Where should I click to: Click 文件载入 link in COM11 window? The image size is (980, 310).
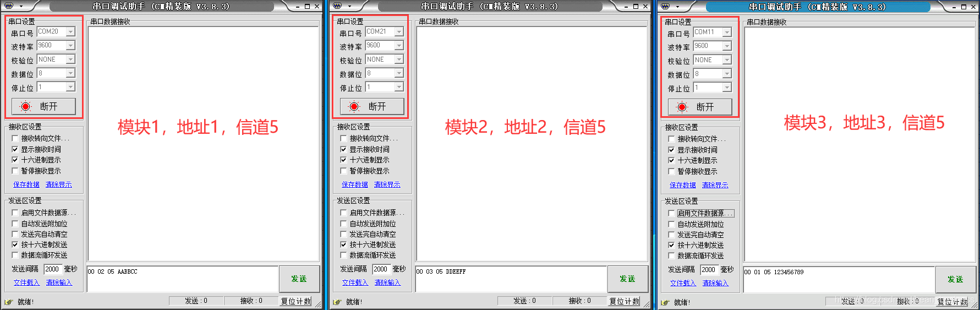tap(683, 283)
